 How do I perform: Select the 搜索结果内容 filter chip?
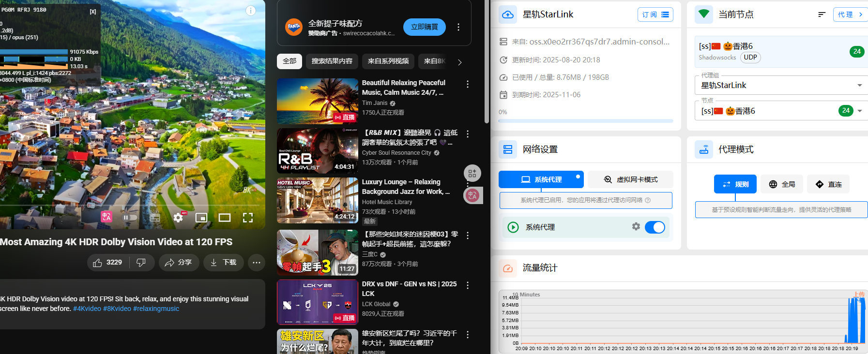coord(332,61)
